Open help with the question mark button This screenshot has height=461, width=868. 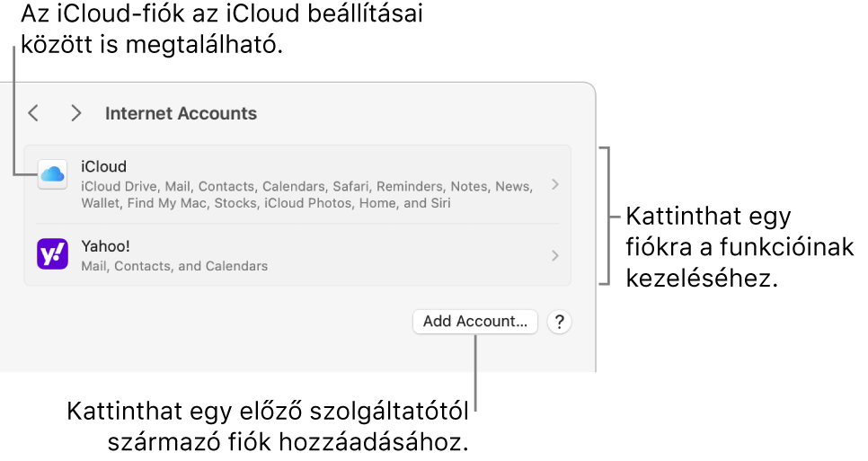click(559, 322)
